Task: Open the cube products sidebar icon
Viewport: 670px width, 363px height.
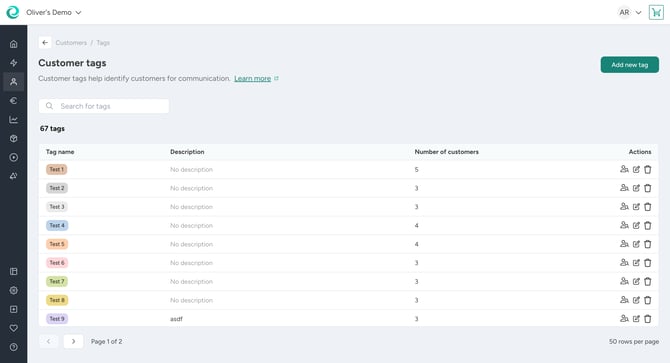Action: (14, 138)
